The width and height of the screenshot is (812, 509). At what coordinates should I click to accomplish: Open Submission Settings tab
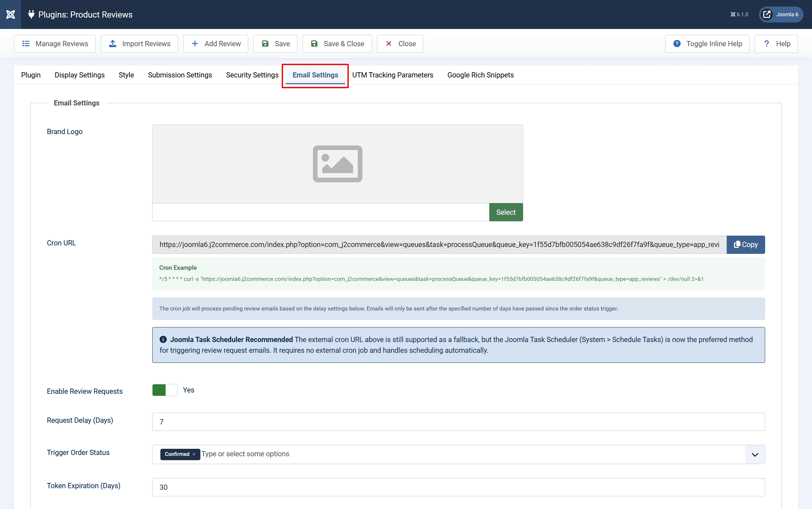(180, 75)
